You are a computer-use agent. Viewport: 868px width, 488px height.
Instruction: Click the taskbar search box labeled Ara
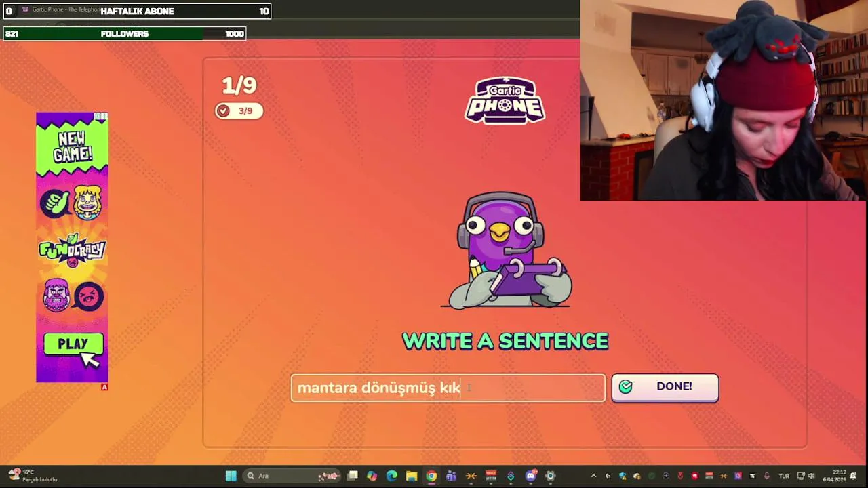(x=293, y=476)
